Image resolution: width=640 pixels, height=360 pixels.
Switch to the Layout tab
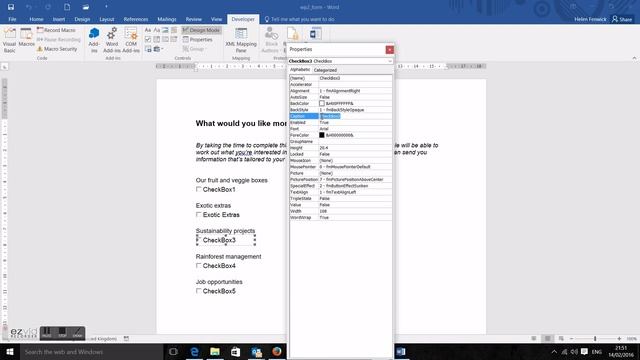tap(107, 19)
